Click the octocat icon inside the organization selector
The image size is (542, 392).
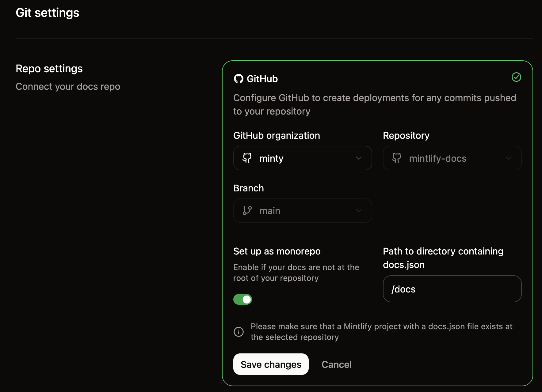pyautogui.click(x=247, y=158)
